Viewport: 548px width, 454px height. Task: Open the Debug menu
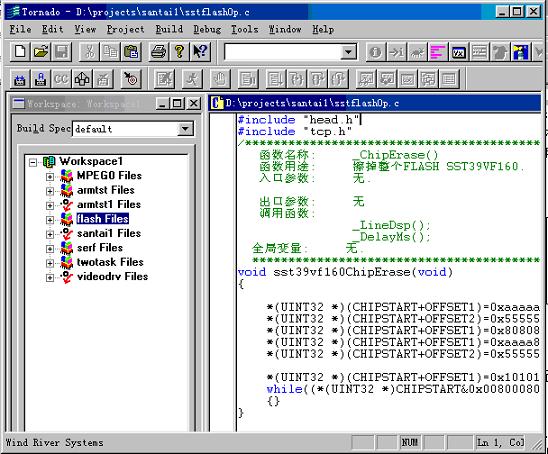click(x=207, y=29)
